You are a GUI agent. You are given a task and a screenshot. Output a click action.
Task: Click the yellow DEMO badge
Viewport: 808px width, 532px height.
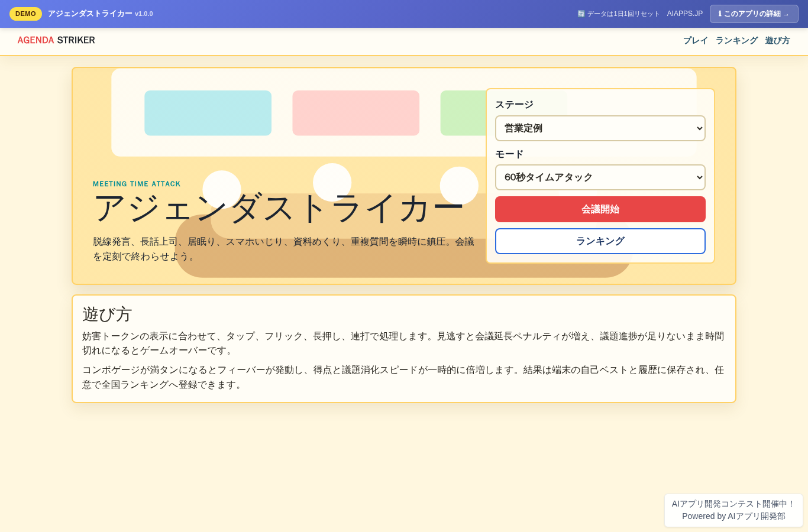(x=25, y=14)
